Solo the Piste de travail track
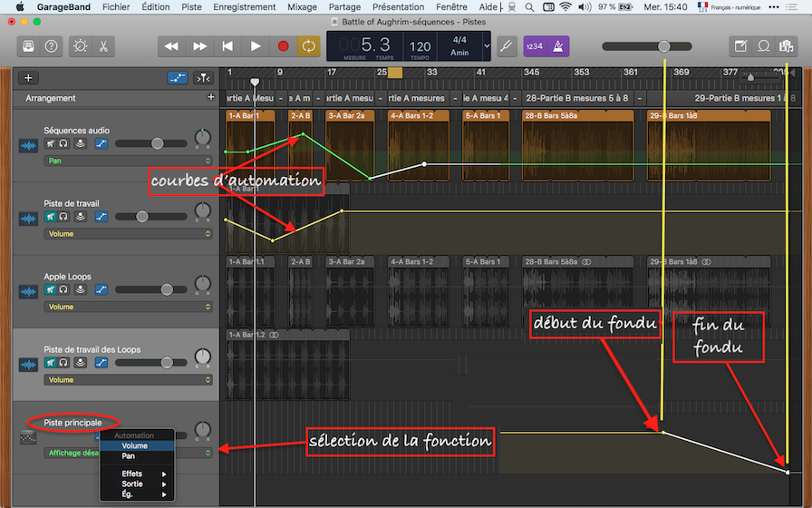The image size is (812, 508). click(x=63, y=217)
